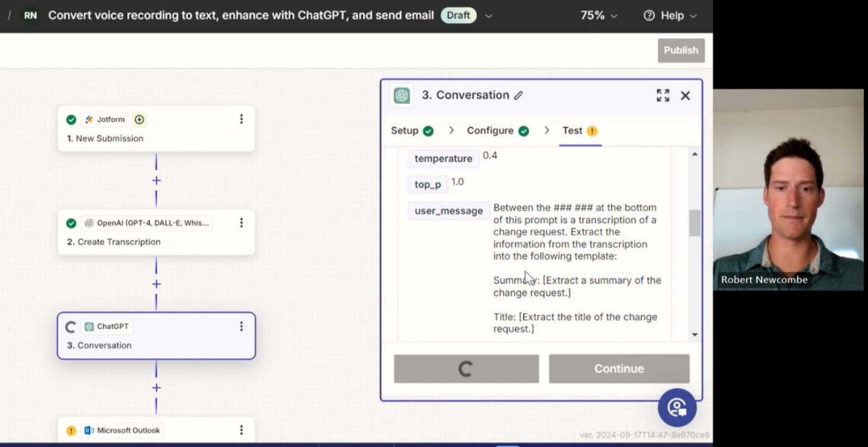The width and height of the screenshot is (868, 447).
Task: Click the test panel scrollbar thumb
Action: click(695, 223)
